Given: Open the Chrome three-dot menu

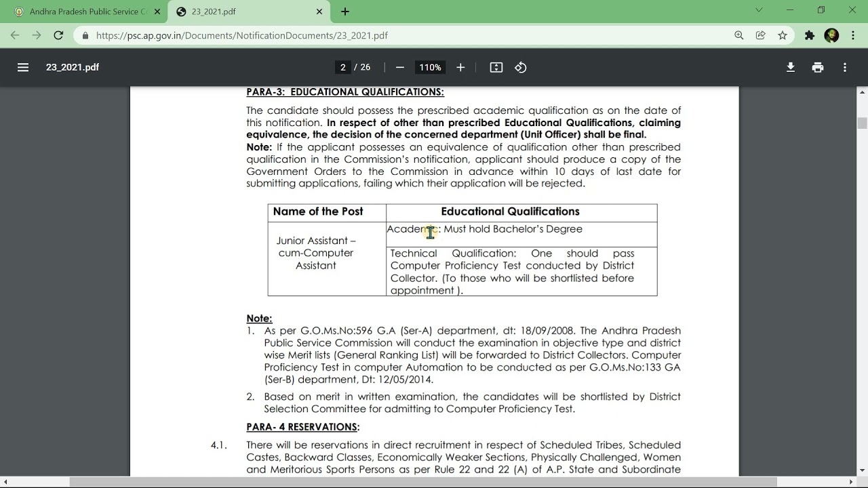Looking at the screenshot, I should [853, 35].
